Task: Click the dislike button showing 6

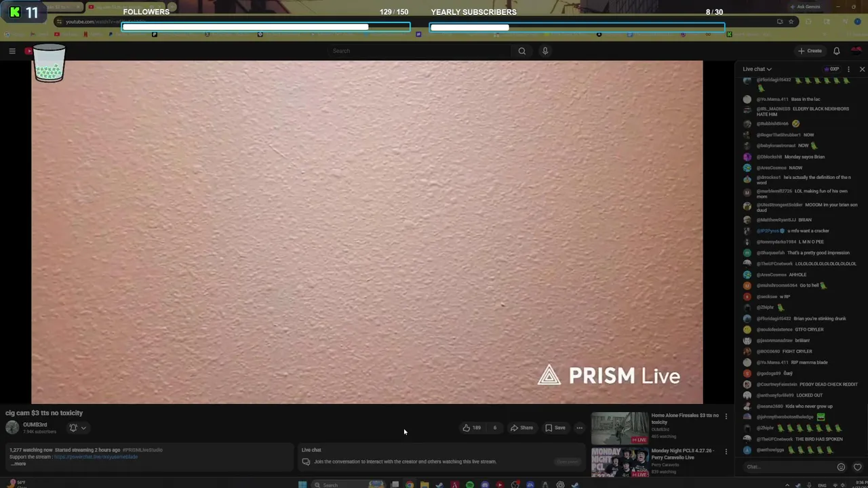Action: tap(494, 428)
